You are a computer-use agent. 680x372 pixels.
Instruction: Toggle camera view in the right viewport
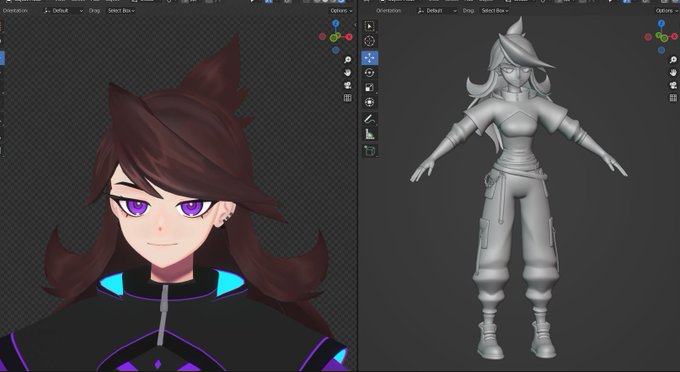coord(673,85)
